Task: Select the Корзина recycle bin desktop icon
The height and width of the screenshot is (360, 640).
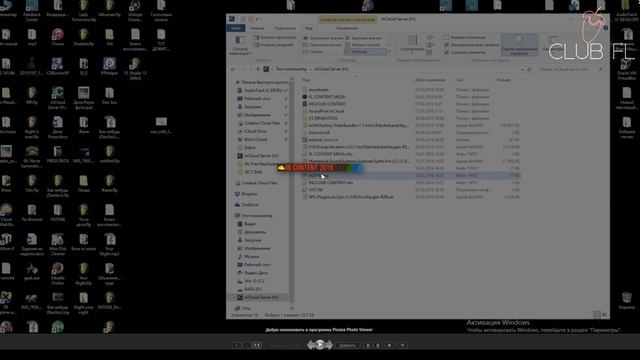Action: click(x=627, y=301)
